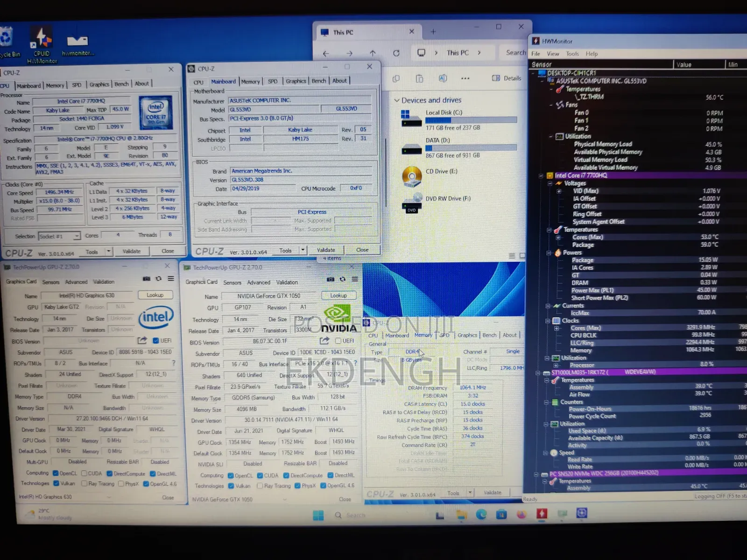Screen dimensions: 747x560
Task: Switch to the SPD tab in the CPU-Z Mainboard window
Action: (273, 81)
